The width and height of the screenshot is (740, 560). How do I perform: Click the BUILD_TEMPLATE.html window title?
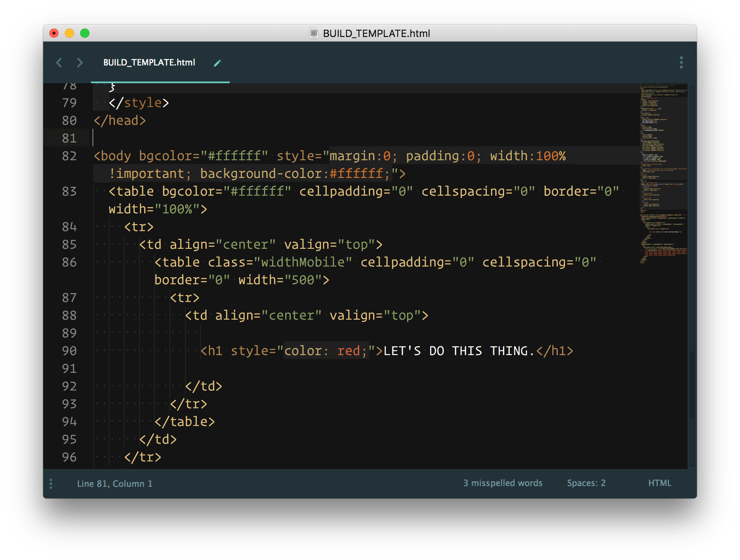[x=376, y=34]
